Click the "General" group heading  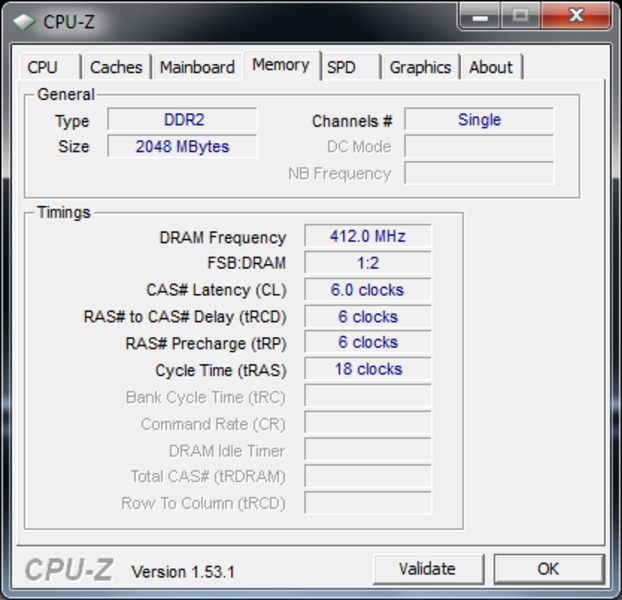65,94
